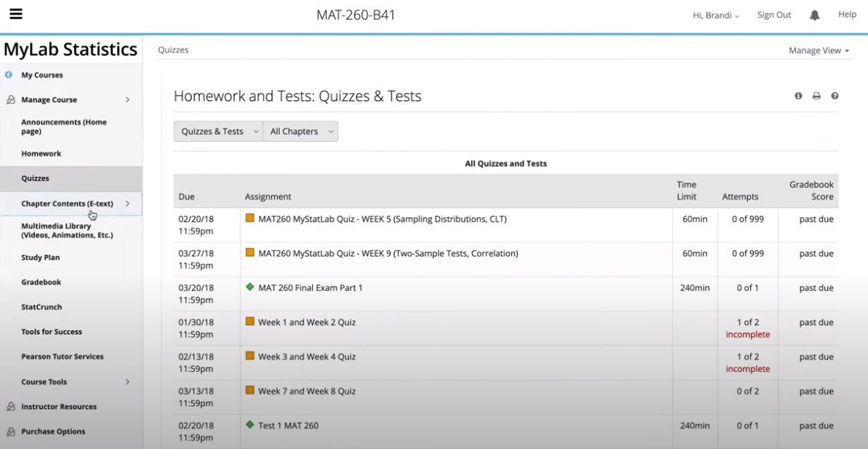
Task: Click the Sign Out link
Action: point(774,15)
